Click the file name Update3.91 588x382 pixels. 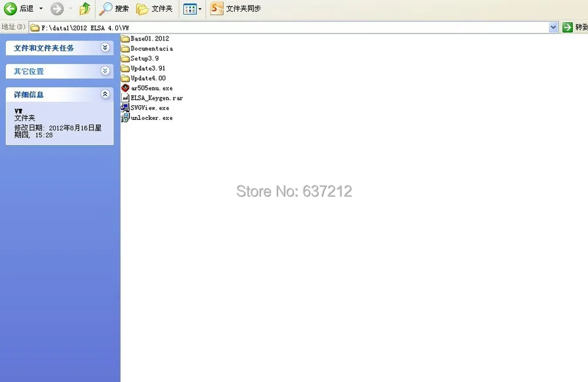click(x=148, y=68)
